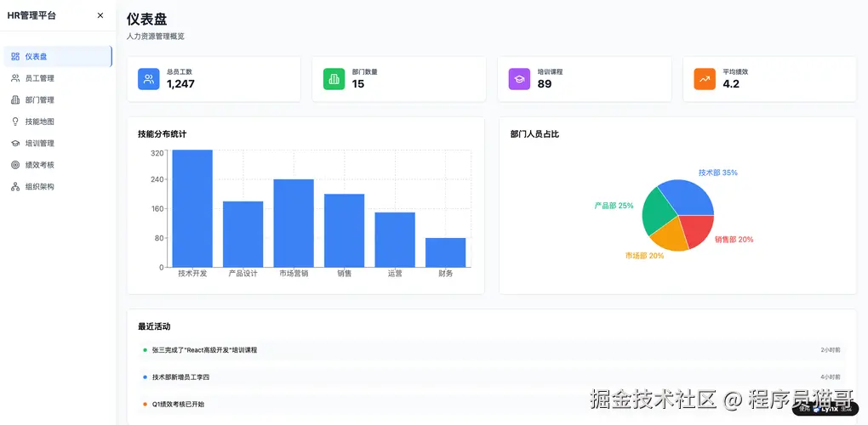Open the 仪表盘 menu item
Image resolution: width=868 pixels, height=425 pixels.
tap(58, 56)
